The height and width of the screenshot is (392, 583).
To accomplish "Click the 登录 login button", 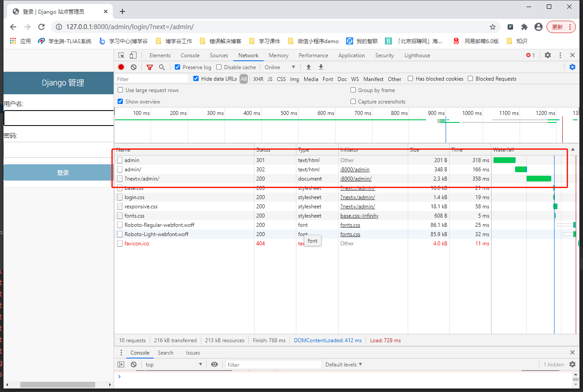I will [59, 173].
